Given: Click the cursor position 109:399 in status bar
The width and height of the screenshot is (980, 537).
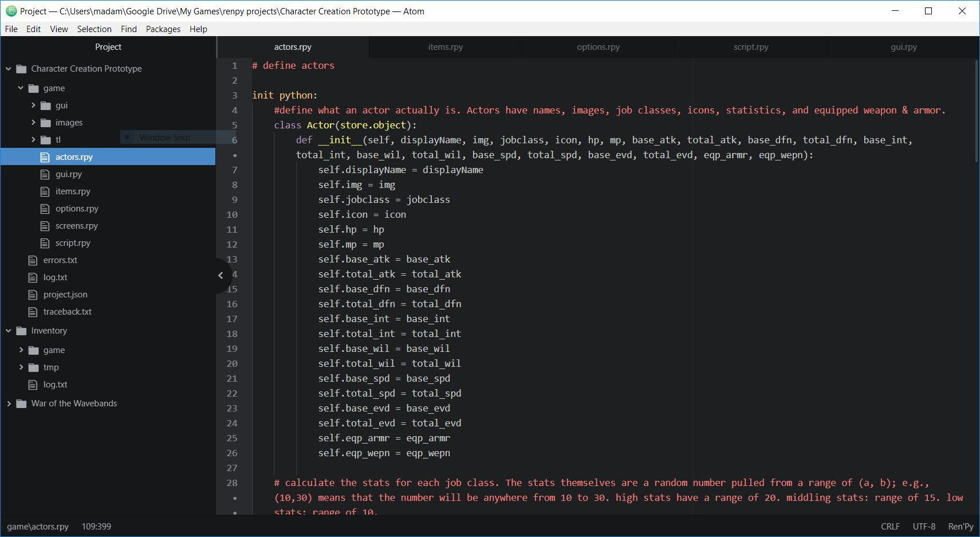Looking at the screenshot, I should (x=96, y=527).
